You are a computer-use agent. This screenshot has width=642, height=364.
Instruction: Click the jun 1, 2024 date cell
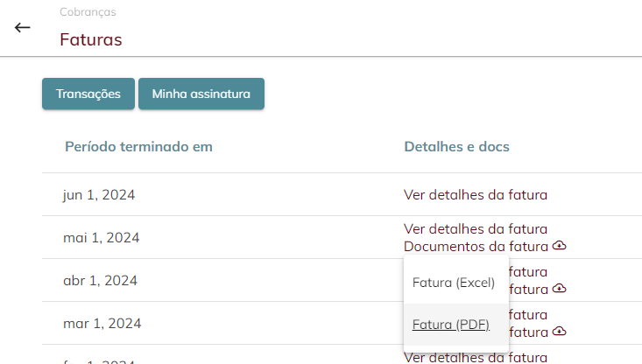99,194
